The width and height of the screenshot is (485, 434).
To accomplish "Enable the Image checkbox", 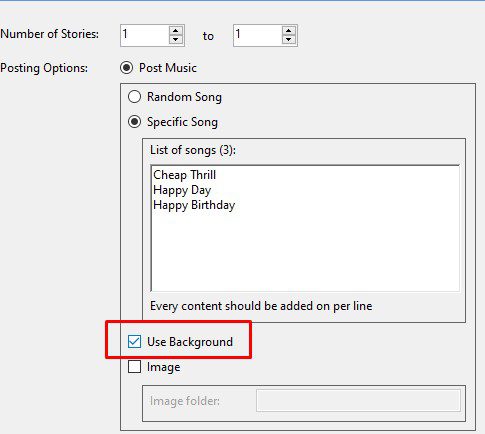I will click(x=134, y=367).
